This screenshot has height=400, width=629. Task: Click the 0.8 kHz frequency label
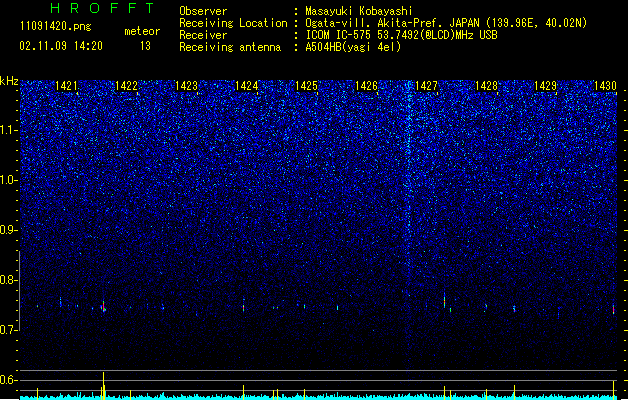[x=9, y=280]
